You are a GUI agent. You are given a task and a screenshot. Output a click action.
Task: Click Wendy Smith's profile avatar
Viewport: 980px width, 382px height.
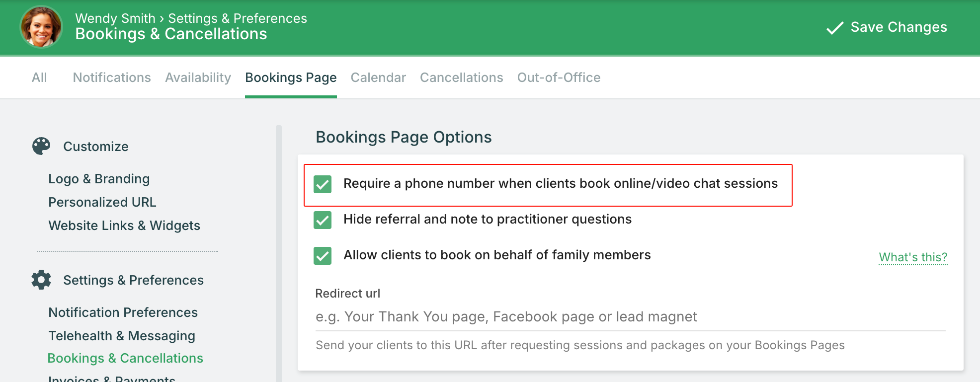pyautogui.click(x=41, y=27)
